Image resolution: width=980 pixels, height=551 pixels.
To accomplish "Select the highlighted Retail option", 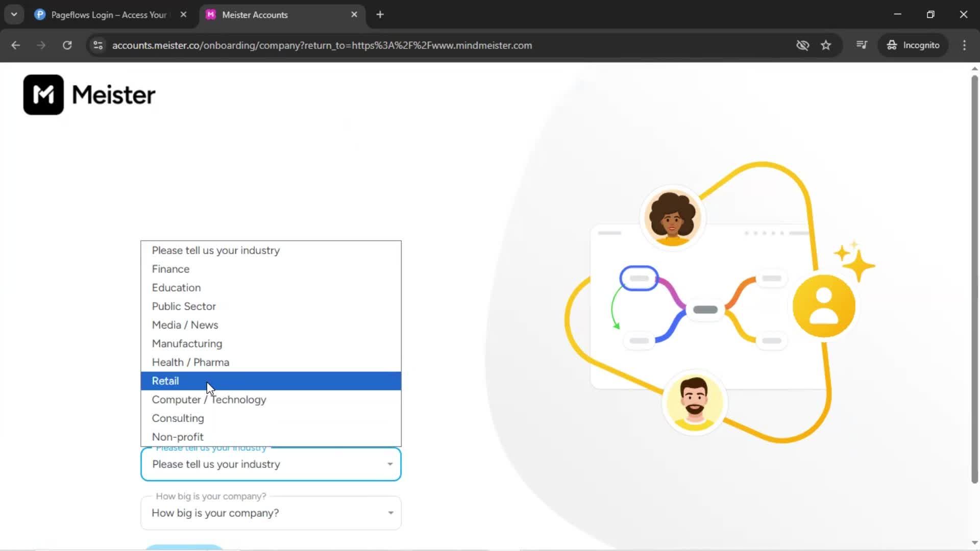I will pos(271,381).
